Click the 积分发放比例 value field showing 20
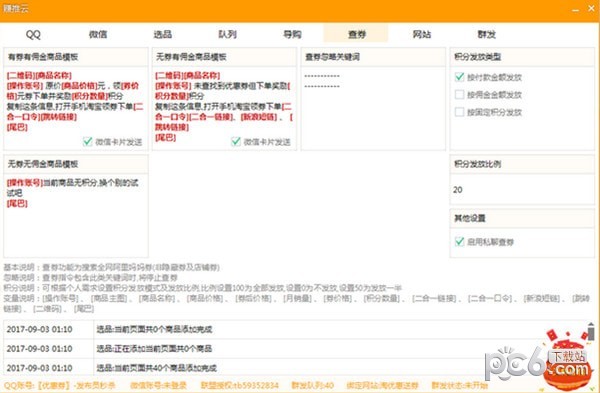The image size is (600, 393). pyautogui.click(x=522, y=190)
